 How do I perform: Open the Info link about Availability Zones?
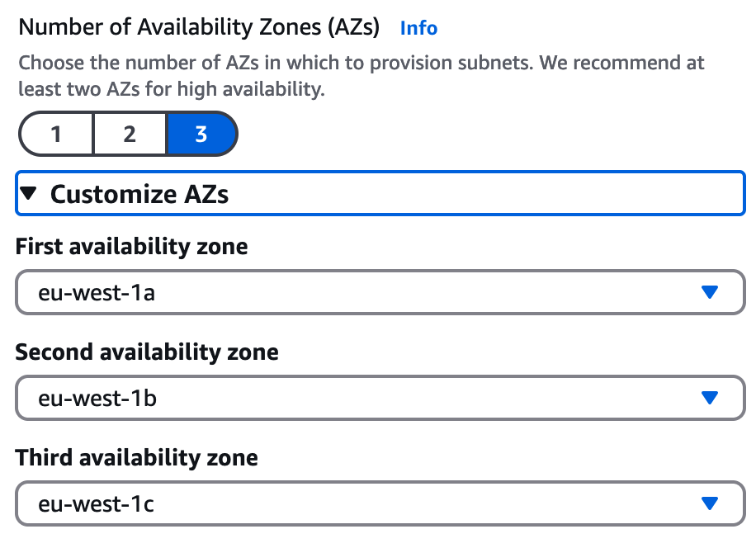coord(418,27)
